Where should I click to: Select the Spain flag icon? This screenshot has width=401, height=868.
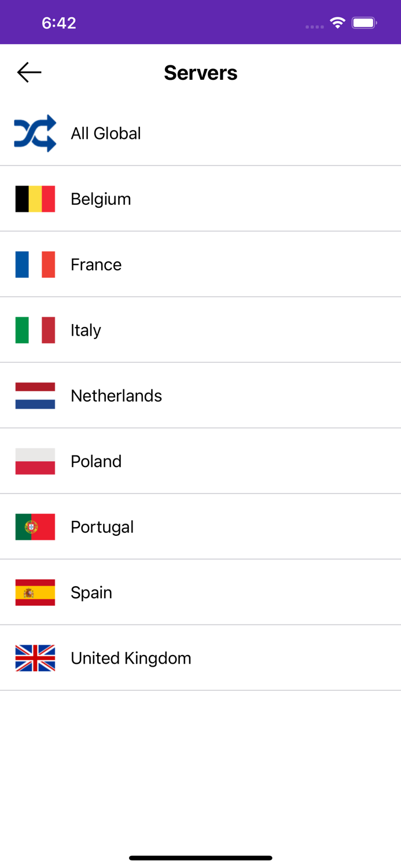(x=35, y=593)
